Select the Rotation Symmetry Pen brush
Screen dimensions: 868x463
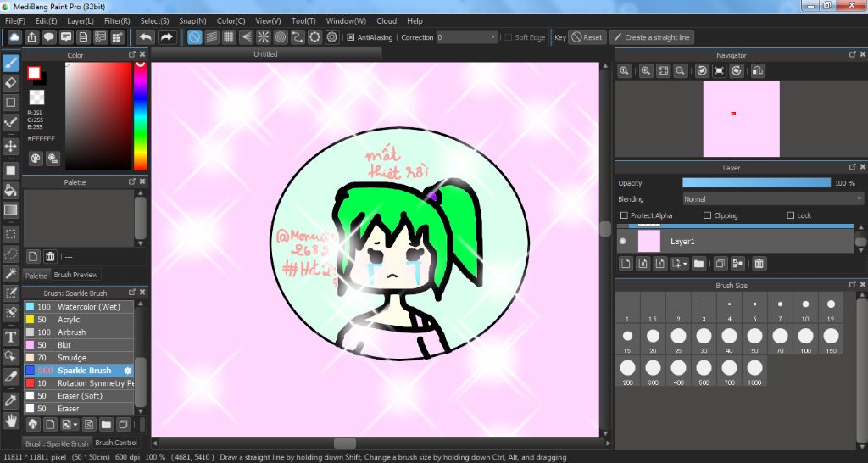[79, 383]
